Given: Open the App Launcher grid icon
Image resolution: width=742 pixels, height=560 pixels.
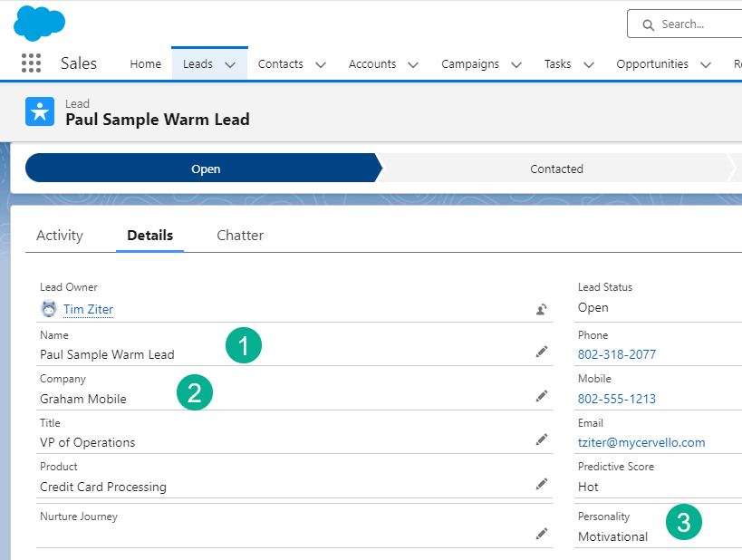Looking at the screenshot, I should (31, 63).
